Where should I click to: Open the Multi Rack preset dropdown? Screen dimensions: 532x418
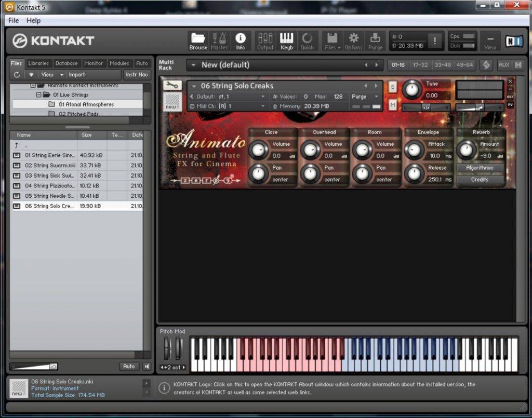193,65
